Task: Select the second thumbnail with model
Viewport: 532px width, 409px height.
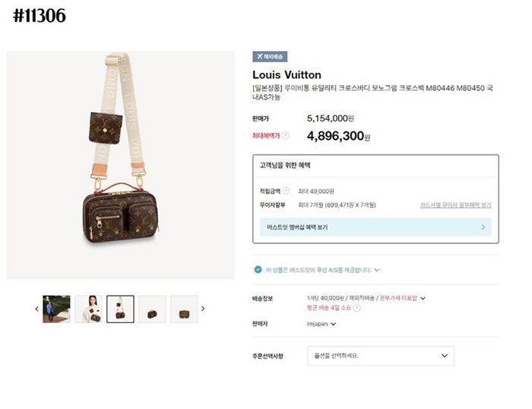Action: point(88,309)
